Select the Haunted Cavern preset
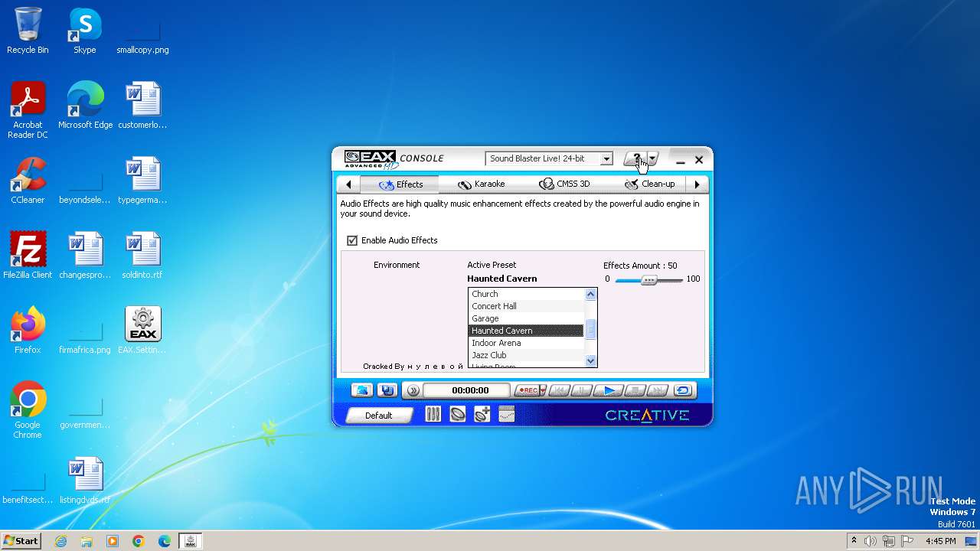The height and width of the screenshot is (551, 980). 526,331
